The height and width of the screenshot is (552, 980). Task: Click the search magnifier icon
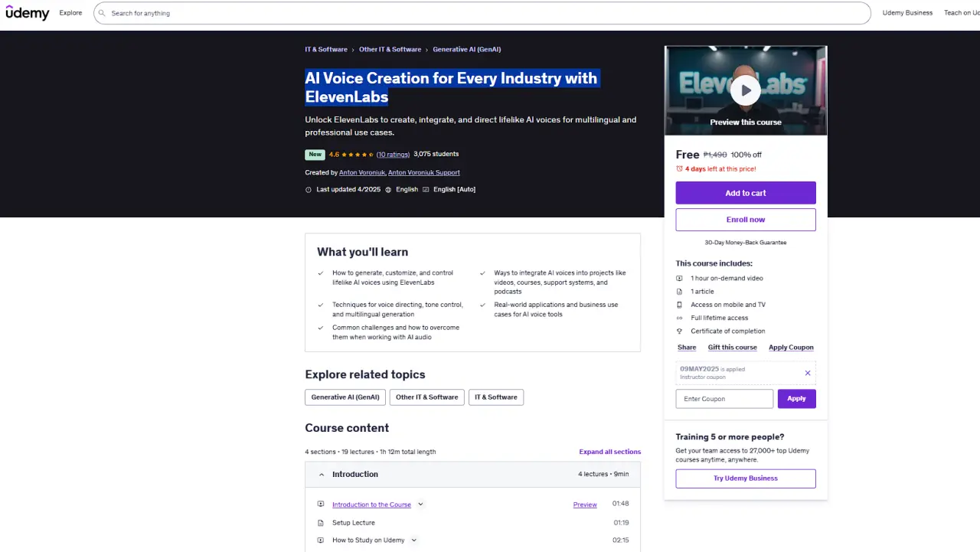(x=102, y=13)
